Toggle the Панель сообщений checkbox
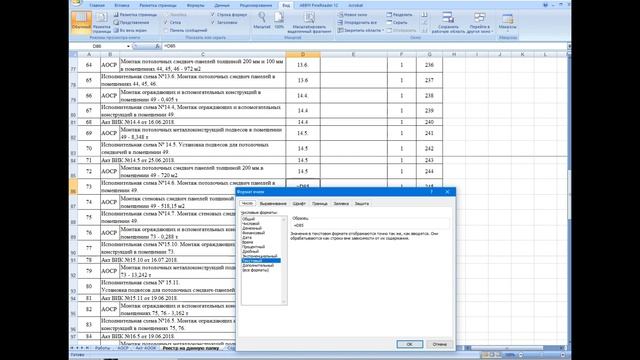640x360 pixels. click(x=166, y=30)
